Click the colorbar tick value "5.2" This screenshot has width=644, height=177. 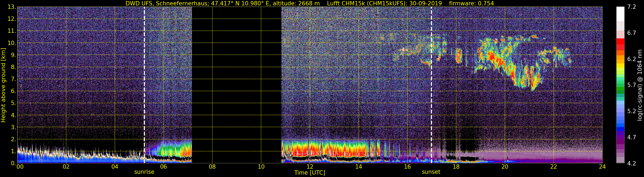pos(632,111)
